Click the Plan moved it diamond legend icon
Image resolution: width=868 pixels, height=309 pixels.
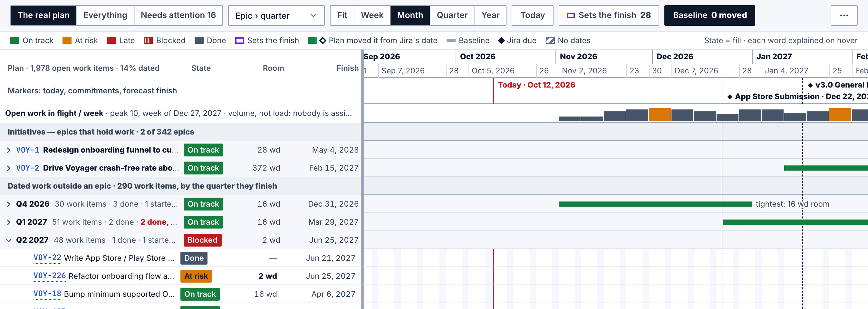pos(323,41)
